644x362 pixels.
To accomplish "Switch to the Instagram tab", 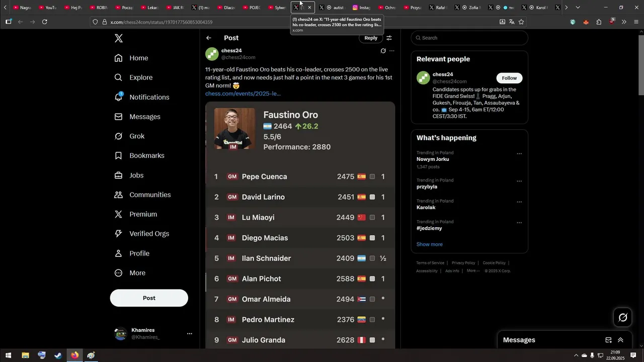I will pyautogui.click(x=362, y=8).
